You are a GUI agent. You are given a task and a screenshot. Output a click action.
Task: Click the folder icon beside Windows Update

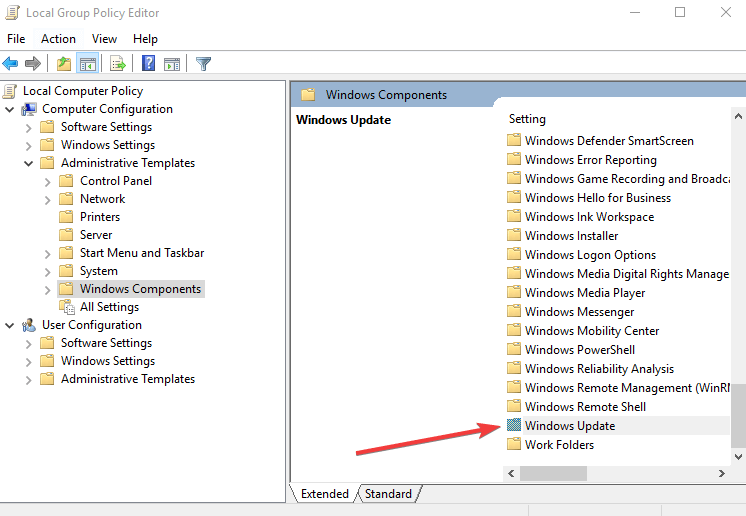514,425
